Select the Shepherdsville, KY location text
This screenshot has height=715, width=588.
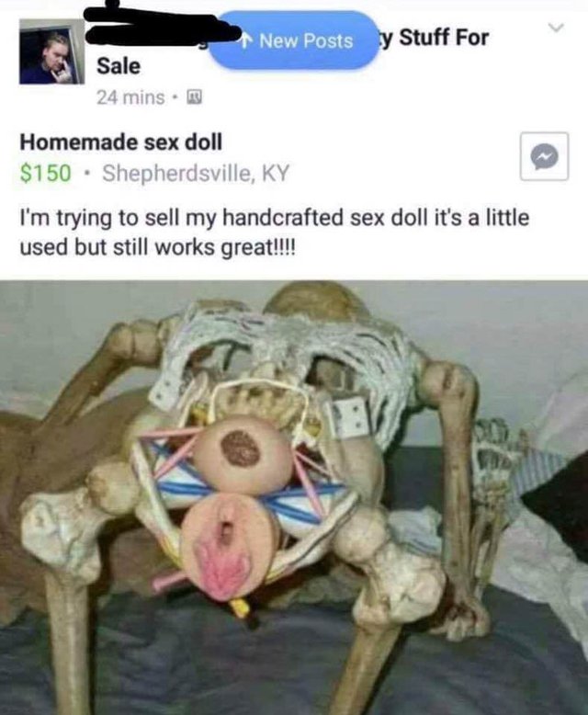(196, 174)
